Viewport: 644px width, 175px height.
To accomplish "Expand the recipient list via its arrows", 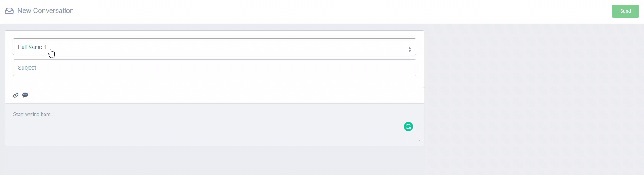I will (x=409, y=50).
